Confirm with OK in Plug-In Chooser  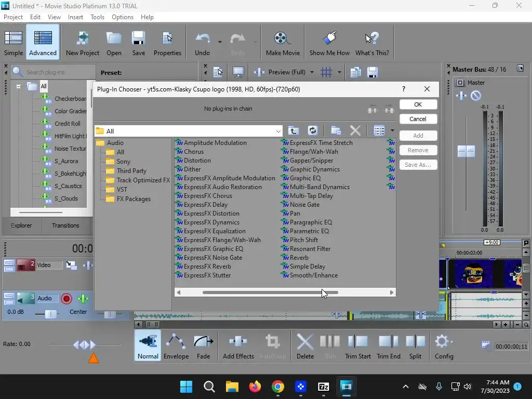click(x=418, y=104)
